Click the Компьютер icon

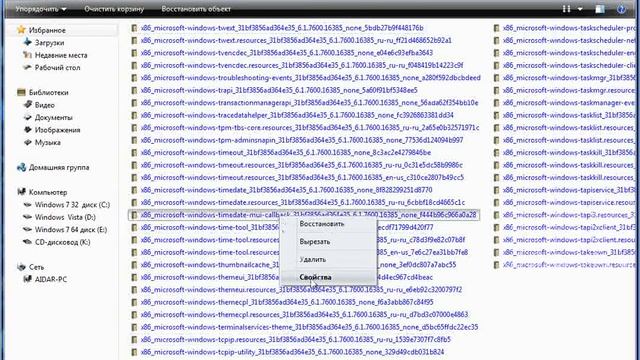(21, 192)
